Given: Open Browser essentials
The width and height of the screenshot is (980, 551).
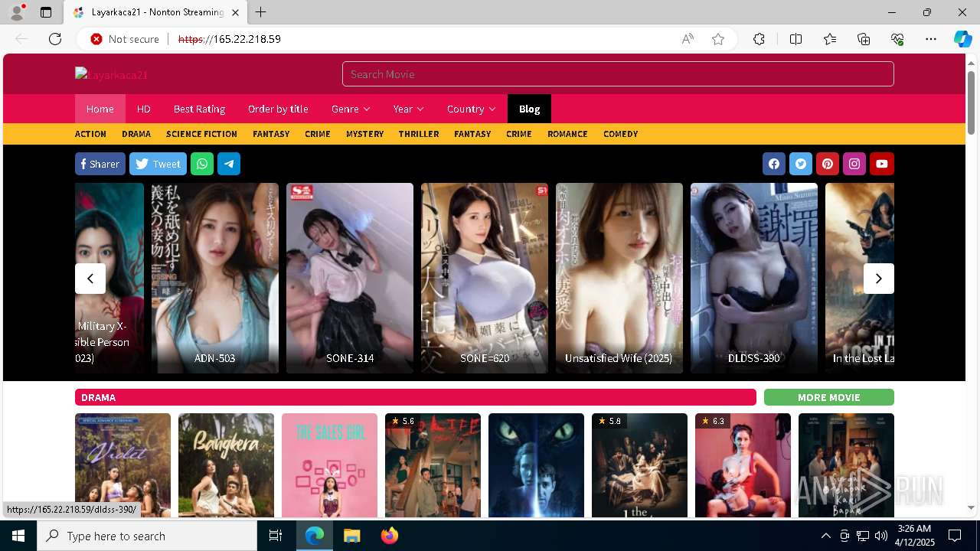Looking at the screenshot, I should 897,39.
